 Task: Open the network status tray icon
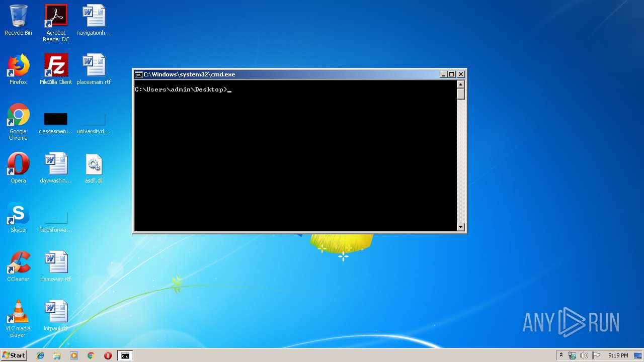coord(572,355)
